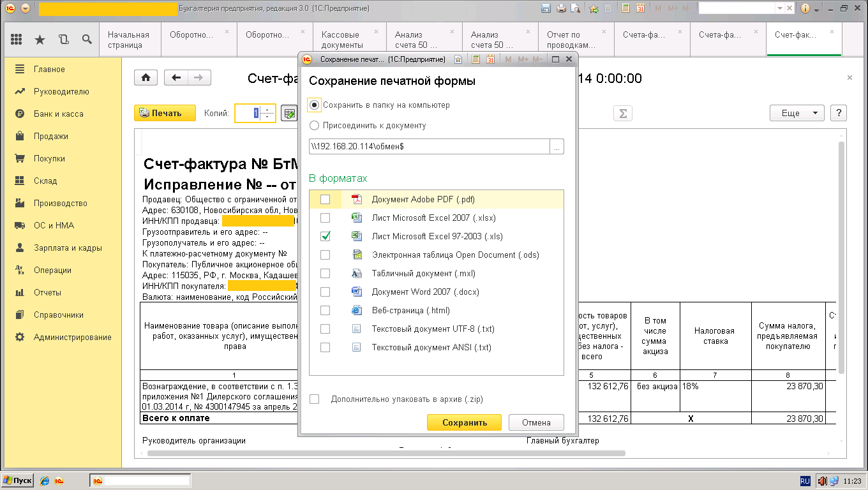This screenshot has width=868, height=490.
Task: Open the Windows Пуск start button
Action: 18,480
